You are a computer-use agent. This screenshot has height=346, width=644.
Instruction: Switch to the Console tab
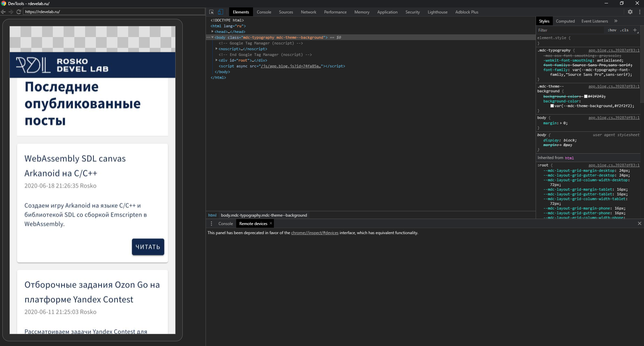coord(264,12)
